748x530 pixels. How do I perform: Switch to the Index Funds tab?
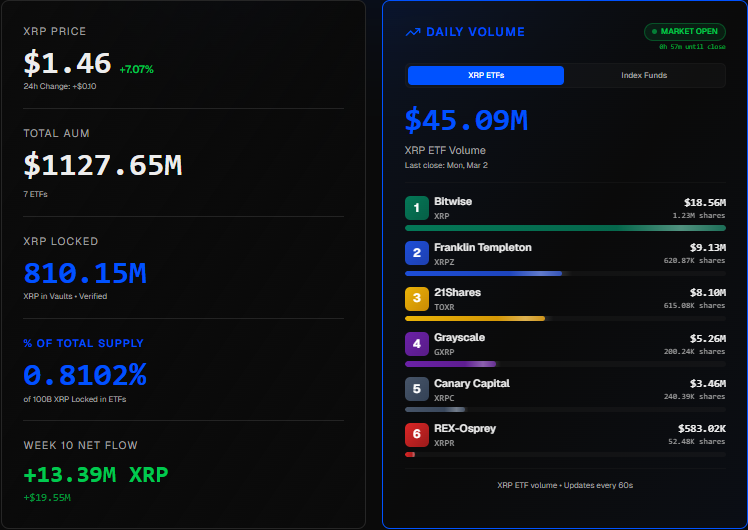[644, 75]
